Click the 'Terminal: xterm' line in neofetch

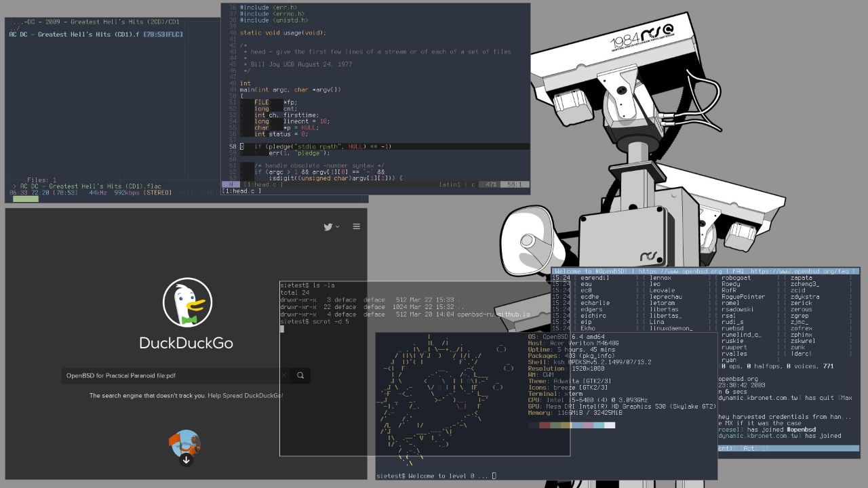point(555,394)
